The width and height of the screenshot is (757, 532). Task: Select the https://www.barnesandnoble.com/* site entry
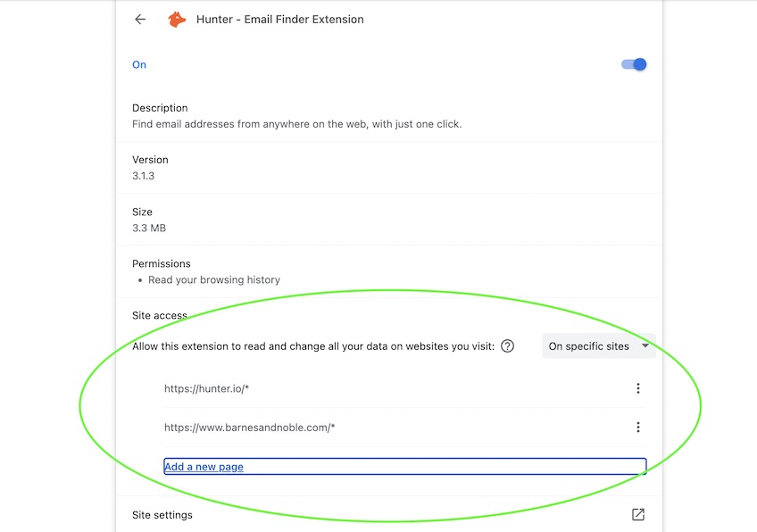click(250, 428)
